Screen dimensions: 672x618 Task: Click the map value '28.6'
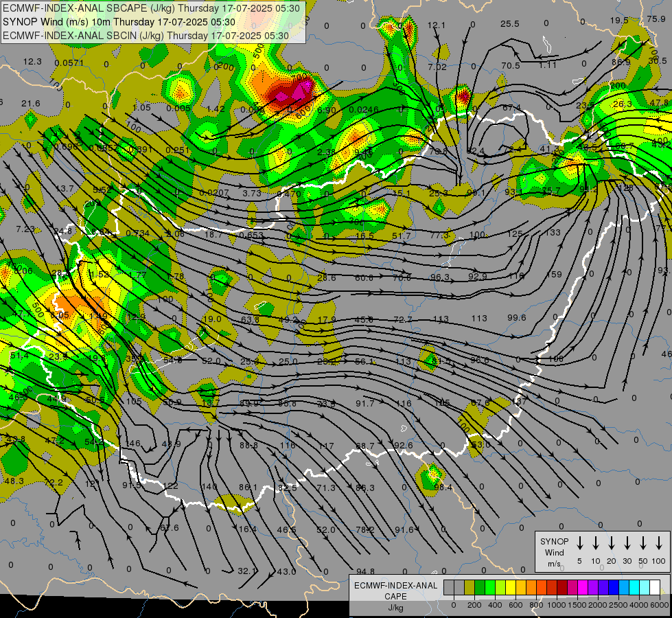(327, 278)
